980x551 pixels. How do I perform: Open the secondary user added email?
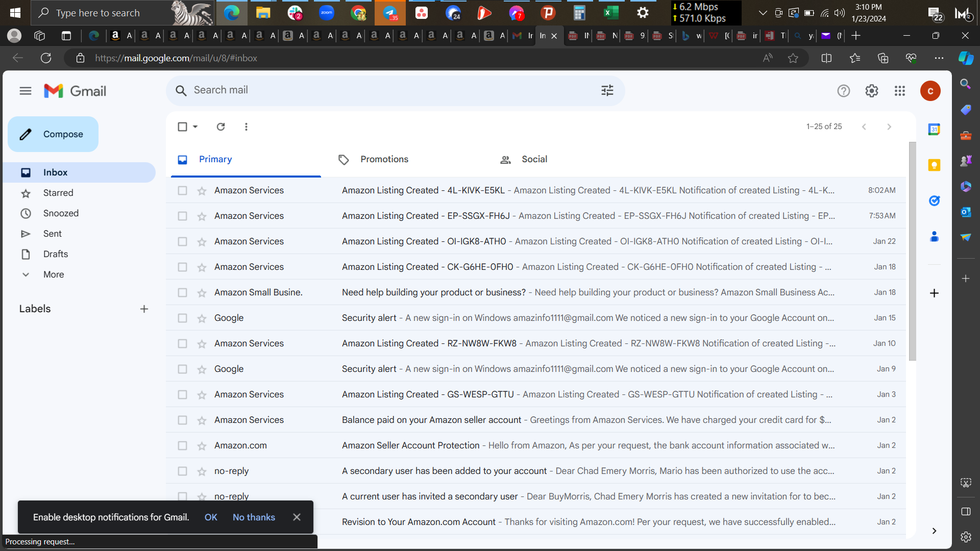coord(535,471)
